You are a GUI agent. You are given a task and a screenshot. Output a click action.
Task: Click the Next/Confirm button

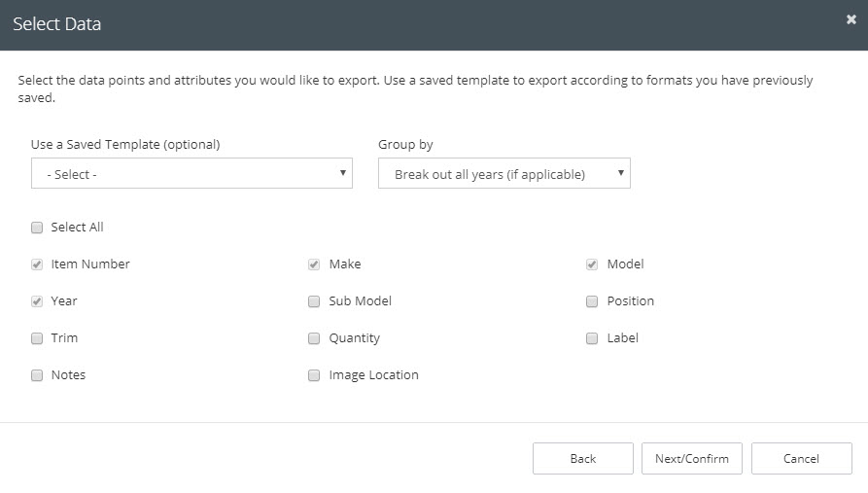pyautogui.click(x=692, y=458)
